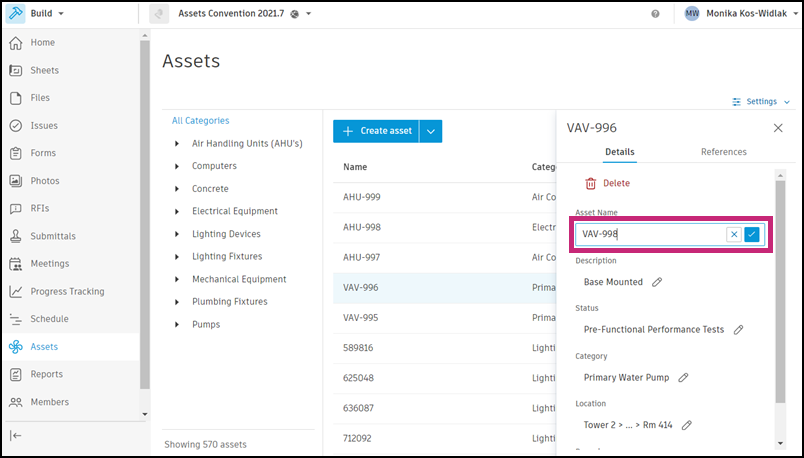This screenshot has width=804, height=458.
Task: Expand Air Handling Units category
Action: (178, 143)
